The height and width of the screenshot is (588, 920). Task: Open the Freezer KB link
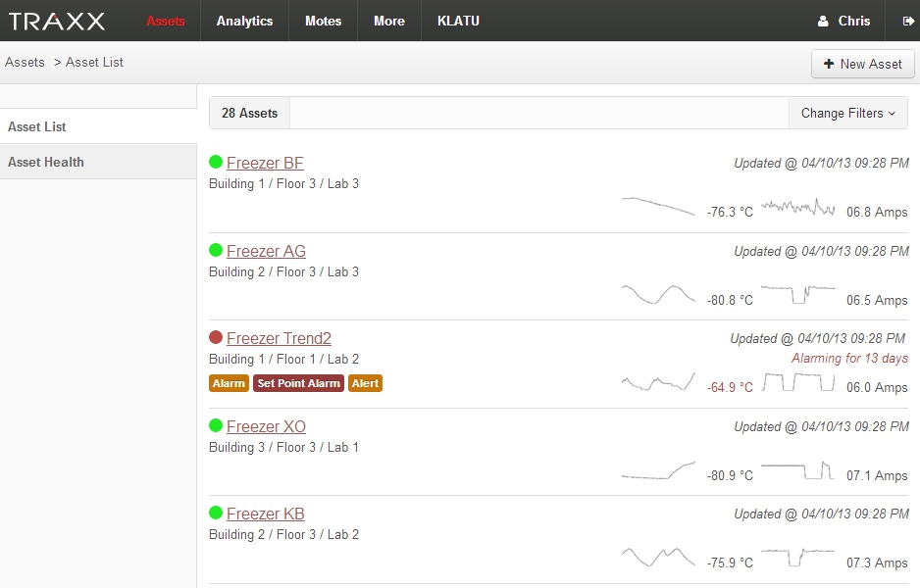pos(265,514)
